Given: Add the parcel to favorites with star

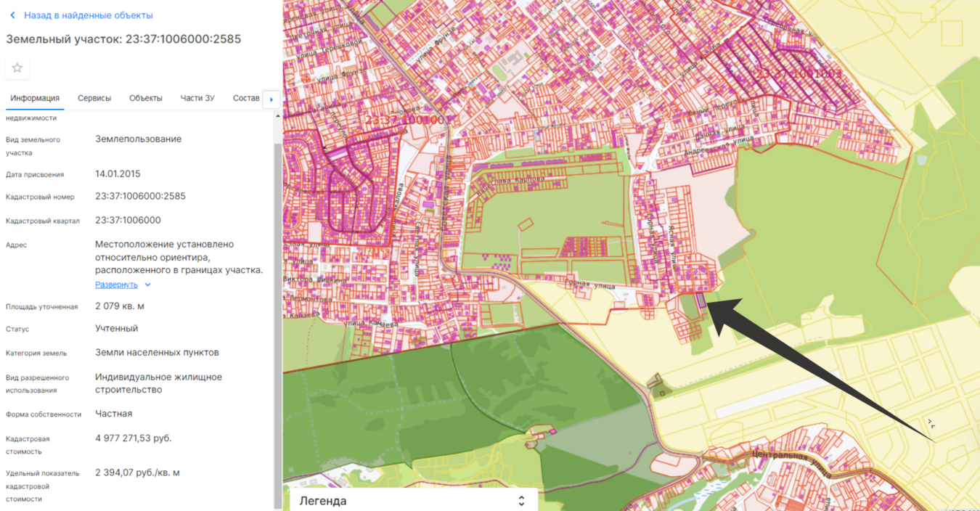Looking at the screenshot, I should 17,68.
